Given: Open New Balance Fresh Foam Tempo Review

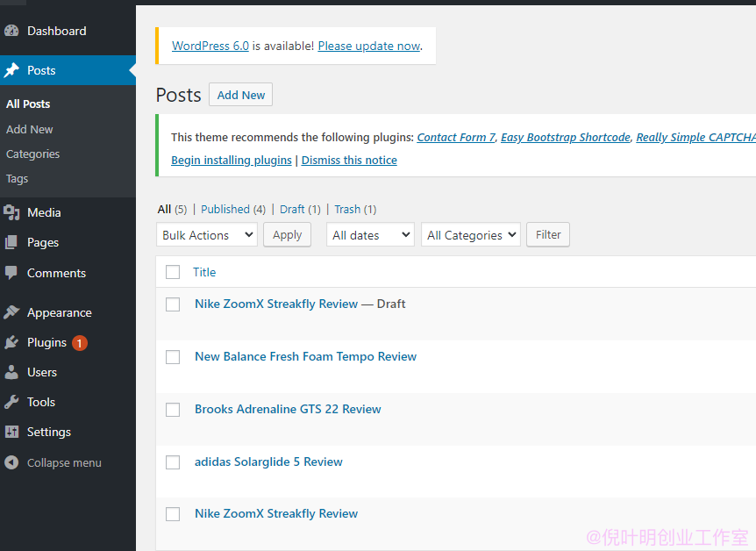Looking at the screenshot, I should click(306, 356).
